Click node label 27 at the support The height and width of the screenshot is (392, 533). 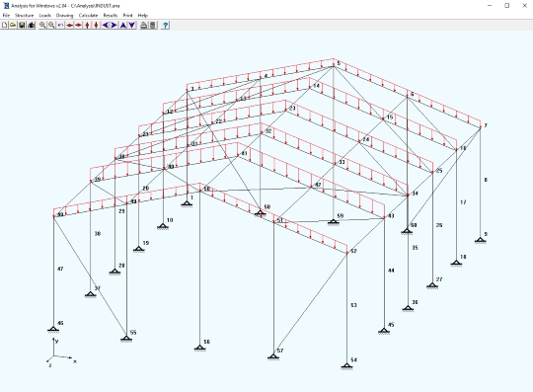pos(439,279)
